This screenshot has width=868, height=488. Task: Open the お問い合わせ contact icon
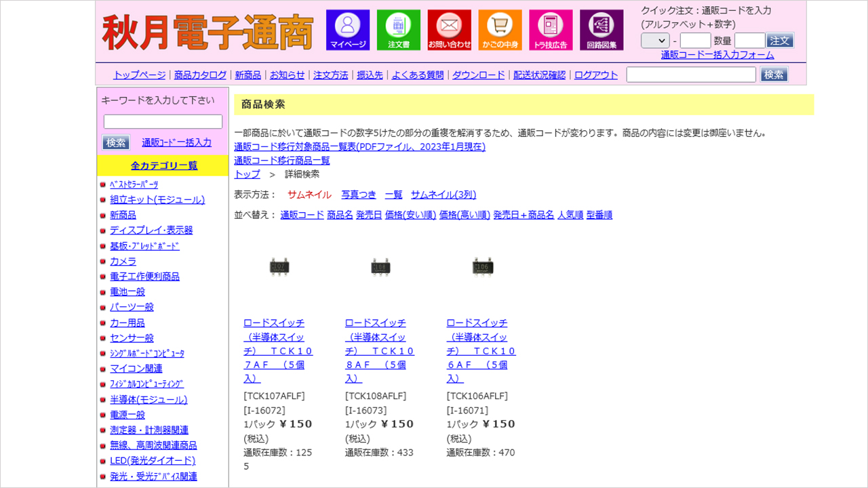click(x=449, y=30)
